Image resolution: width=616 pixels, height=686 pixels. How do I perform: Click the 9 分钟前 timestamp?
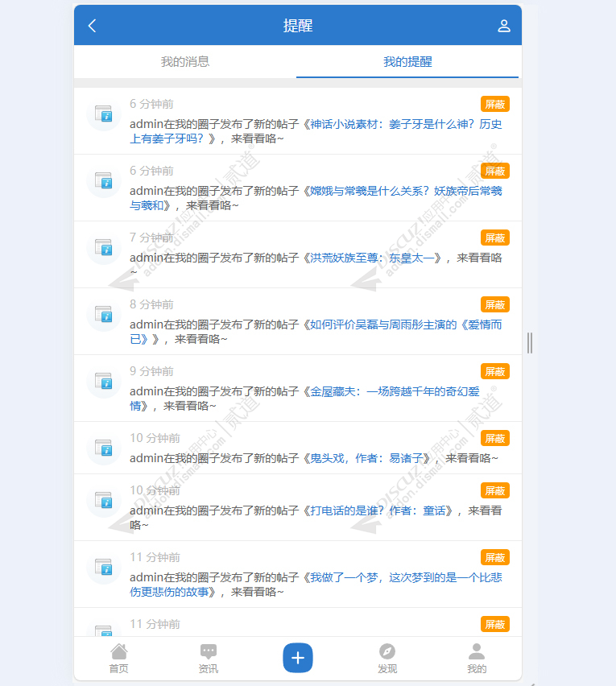coord(151,371)
